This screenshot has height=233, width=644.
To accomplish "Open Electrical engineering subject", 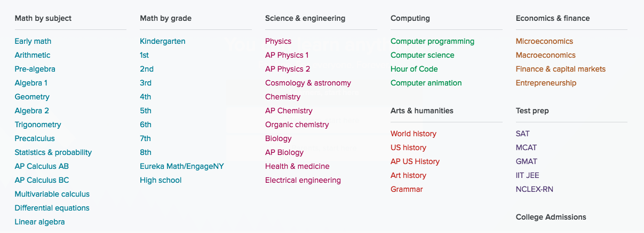I will coord(303,180).
